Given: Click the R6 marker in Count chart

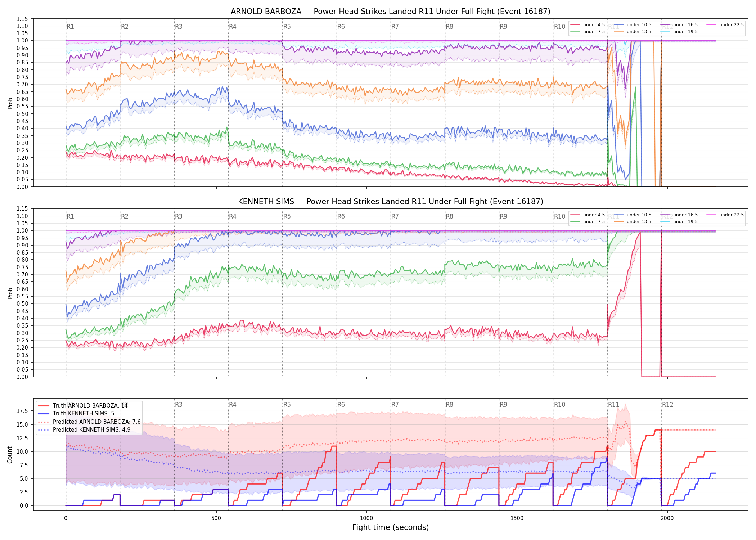Looking at the screenshot, I should point(341,405).
